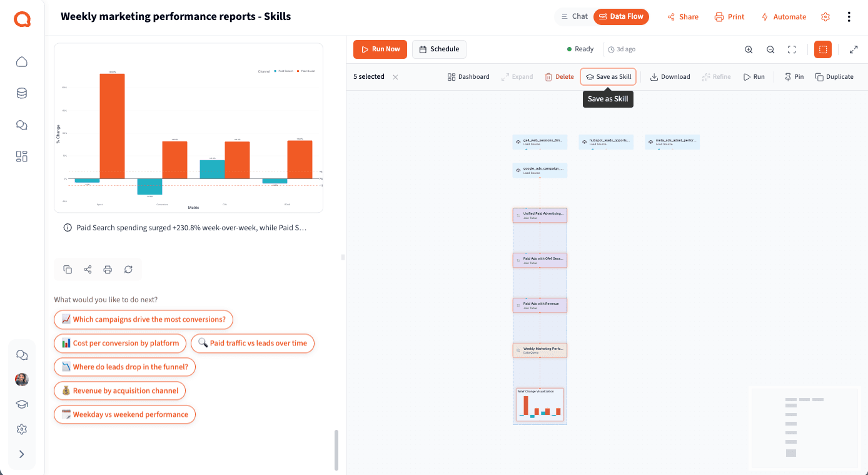Switch to the Data Flow view

coord(621,16)
